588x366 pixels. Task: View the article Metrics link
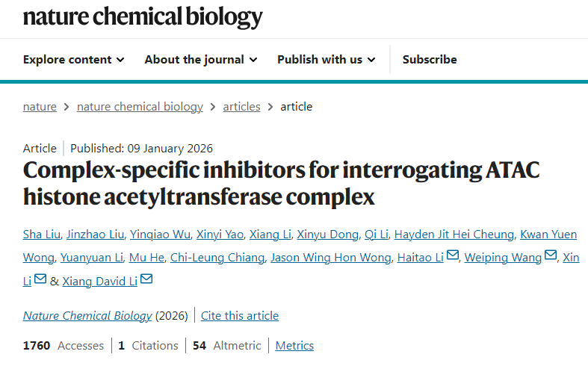click(294, 346)
